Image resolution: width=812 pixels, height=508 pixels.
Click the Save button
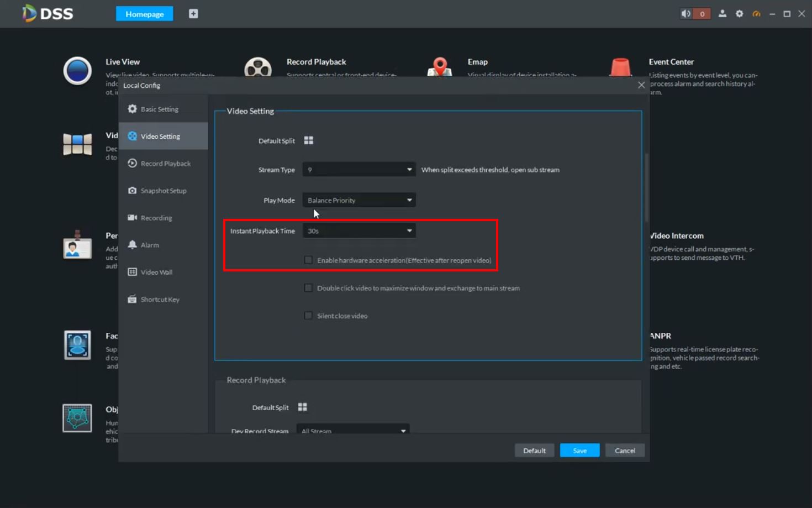click(x=579, y=451)
